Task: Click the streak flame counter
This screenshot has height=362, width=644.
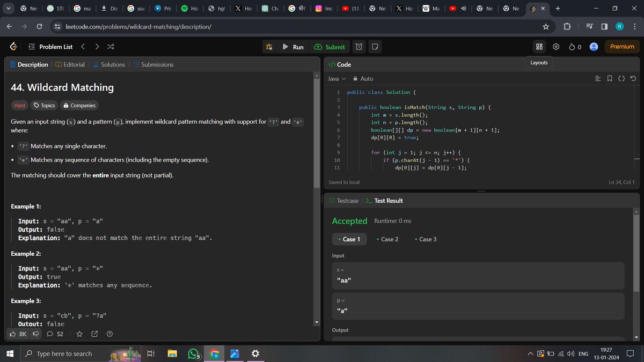Action: [575, 47]
